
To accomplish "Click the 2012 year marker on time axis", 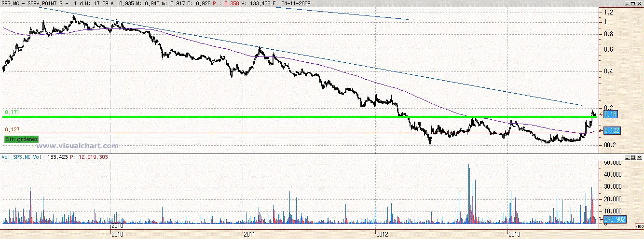I will coord(383,234).
